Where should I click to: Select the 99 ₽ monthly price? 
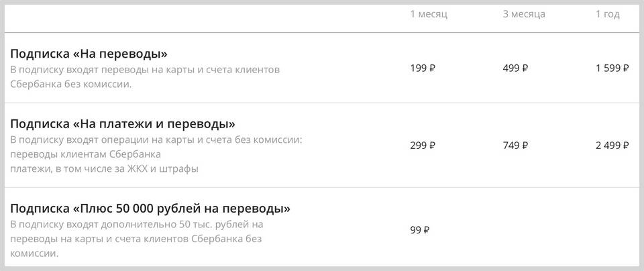point(419,229)
